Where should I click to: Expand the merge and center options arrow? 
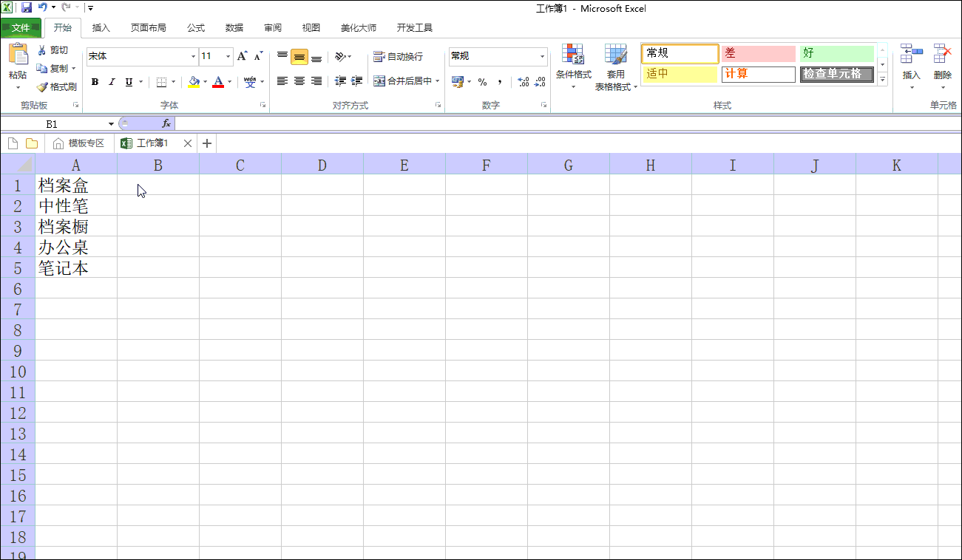[x=437, y=81]
